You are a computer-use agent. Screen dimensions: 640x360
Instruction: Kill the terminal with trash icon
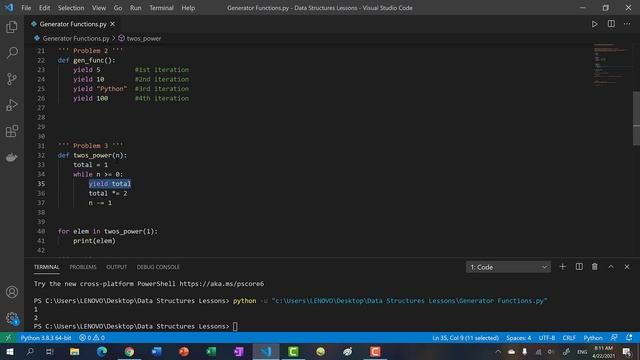coord(595,267)
